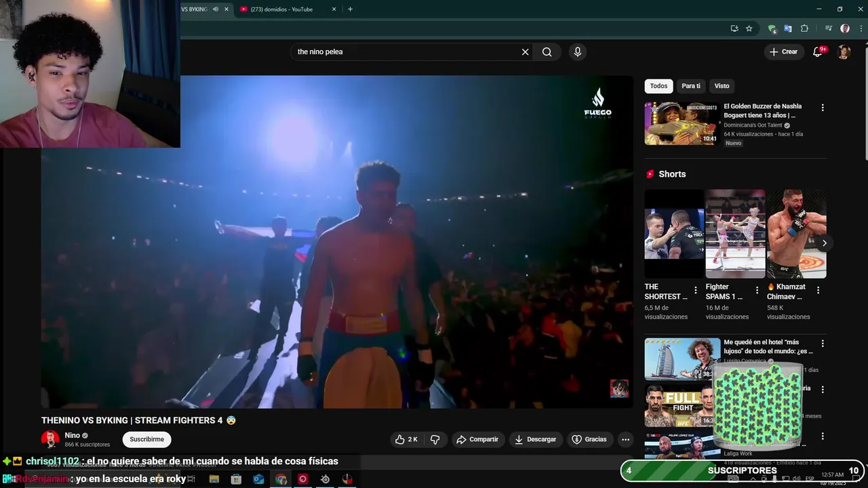
Task: Open the Chrome profile avatar
Action: (845, 28)
